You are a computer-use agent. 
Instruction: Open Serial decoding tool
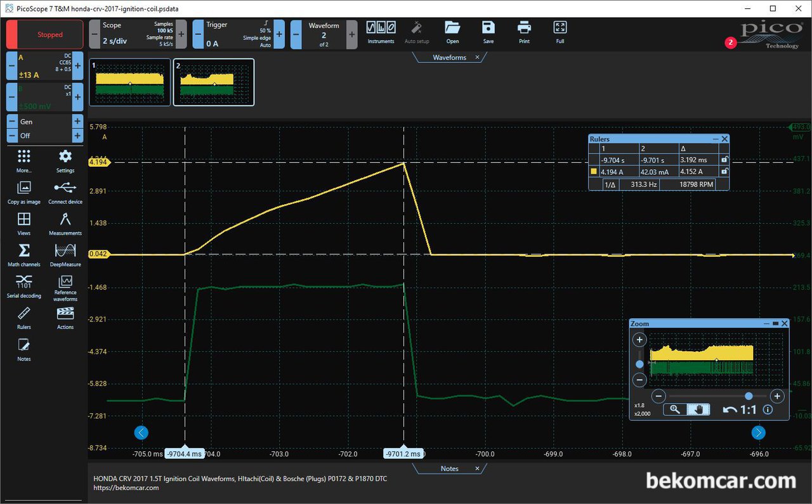tap(24, 287)
